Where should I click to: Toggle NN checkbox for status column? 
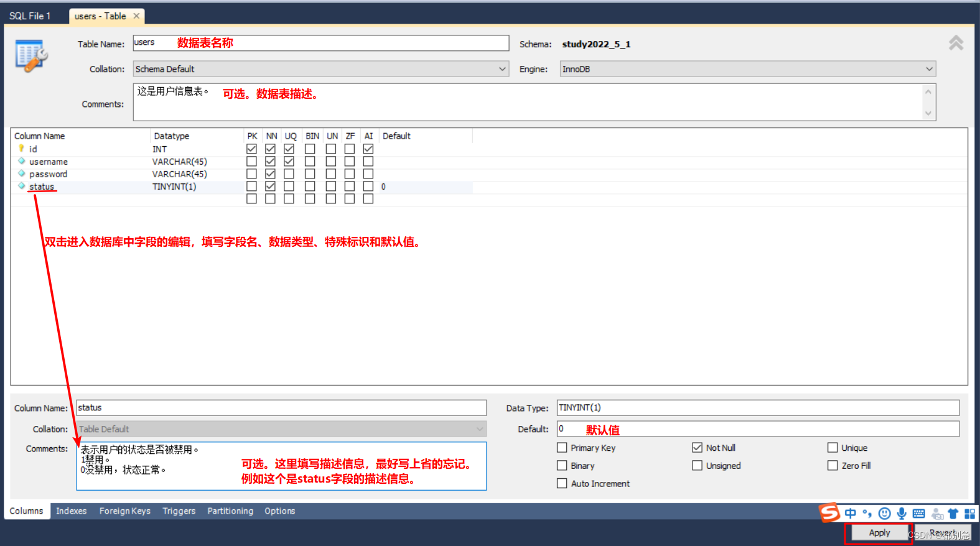270,186
